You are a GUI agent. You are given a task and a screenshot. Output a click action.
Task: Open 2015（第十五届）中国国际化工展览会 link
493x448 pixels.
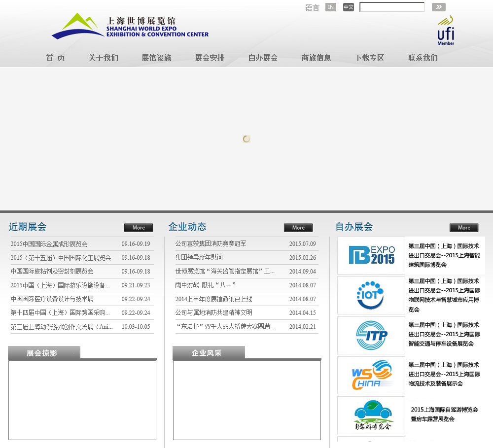tap(61, 258)
